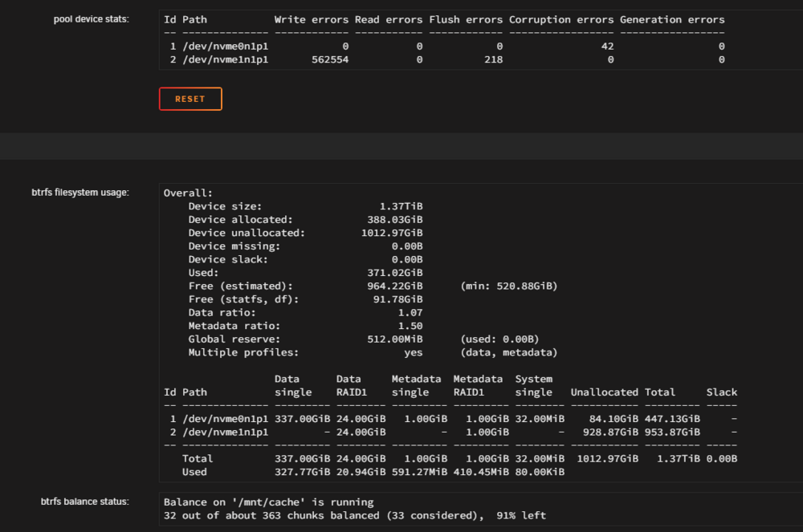
Task: Click the Multiple profiles line
Action: [x=373, y=352]
